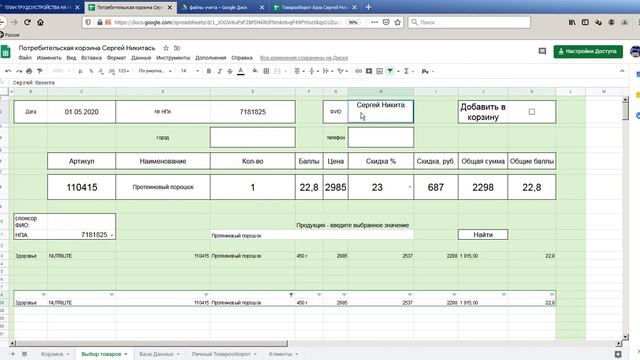The width and height of the screenshot is (640, 360).
Task: Insert a chart from toolbar
Action: click(x=380, y=71)
